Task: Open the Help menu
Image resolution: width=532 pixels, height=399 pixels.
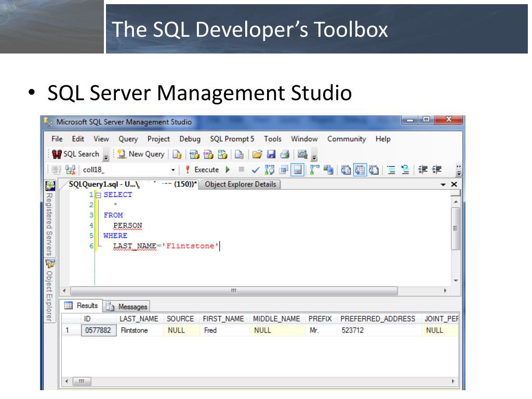Action: coord(383,139)
